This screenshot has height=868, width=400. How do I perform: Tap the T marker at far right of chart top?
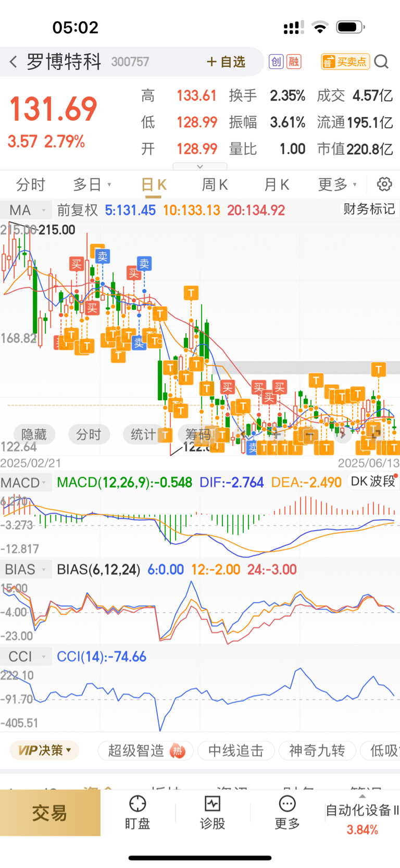pyautogui.click(x=379, y=370)
